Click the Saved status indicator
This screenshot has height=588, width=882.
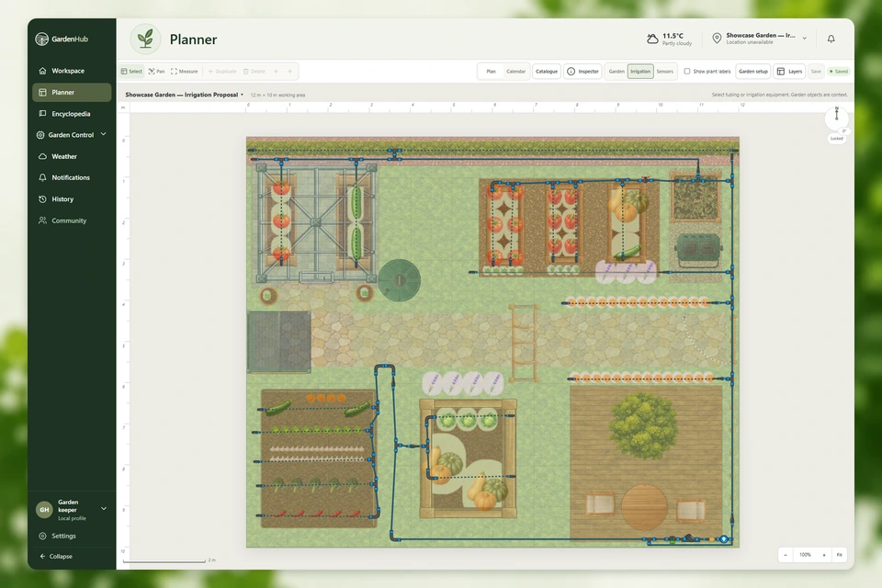[839, 72]
